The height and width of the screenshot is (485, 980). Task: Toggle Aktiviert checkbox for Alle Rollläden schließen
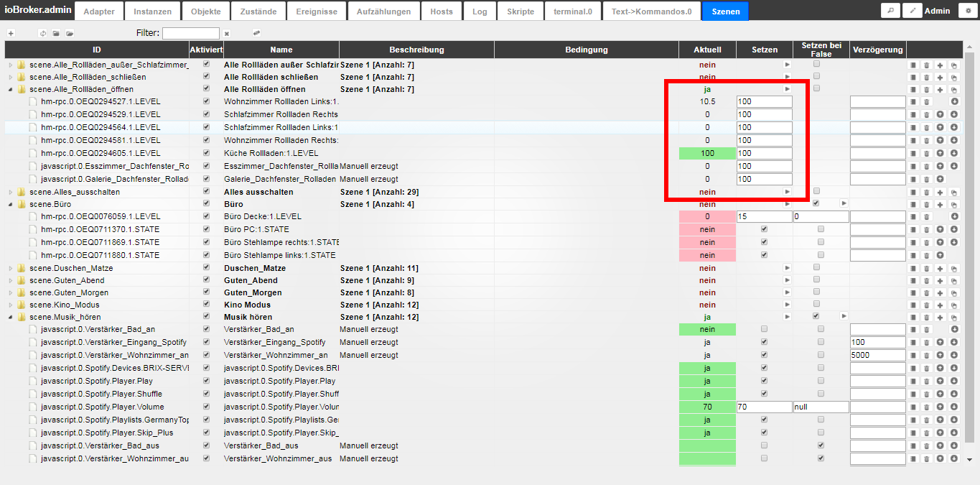point(207,77)
